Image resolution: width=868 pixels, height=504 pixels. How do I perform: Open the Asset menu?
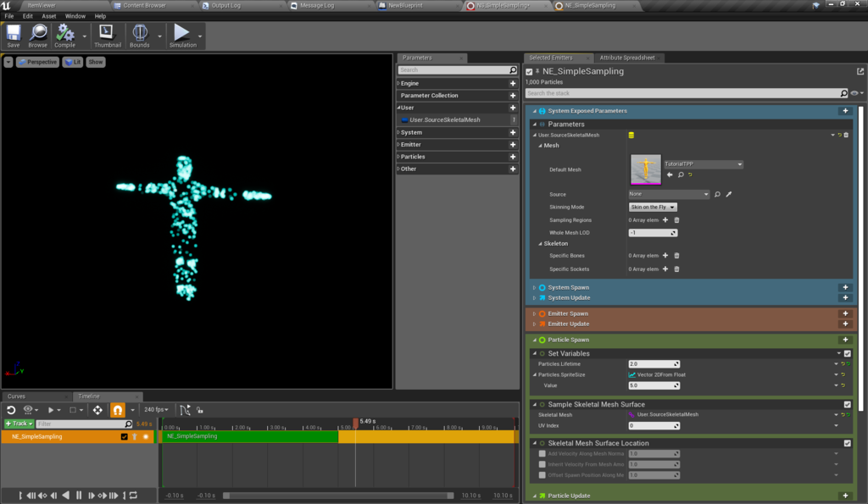[x=48, y=16]
